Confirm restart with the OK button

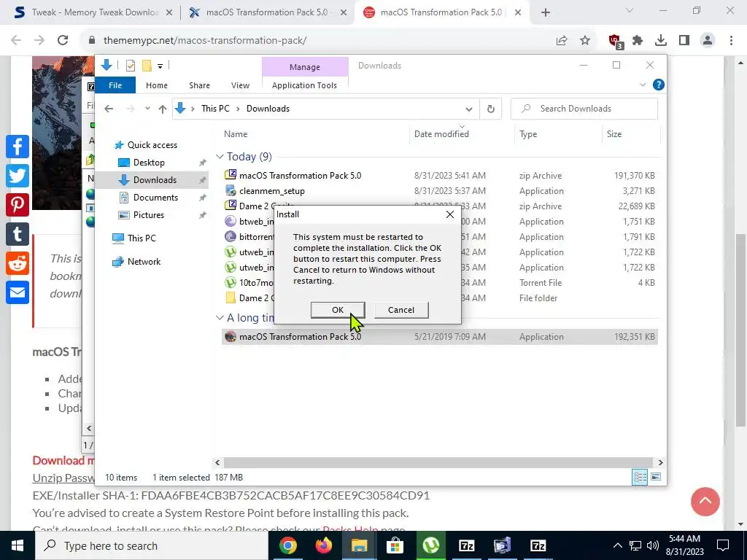click(338, 310)
